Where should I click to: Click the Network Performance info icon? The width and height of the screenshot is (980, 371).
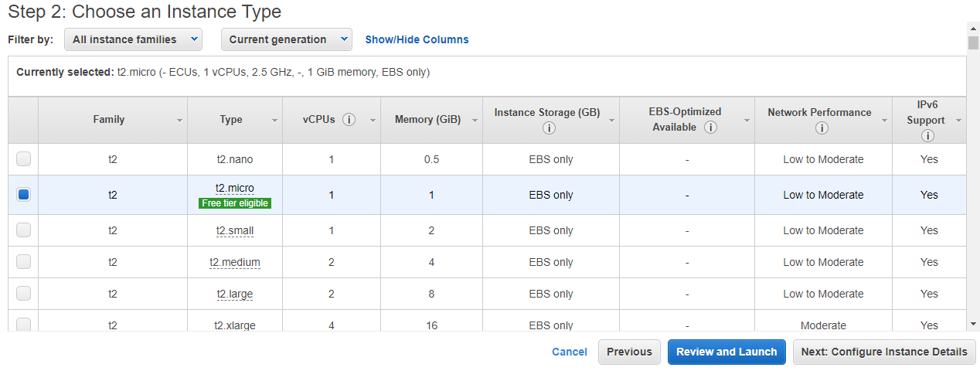pyautogui.click(x=822, y=128)
